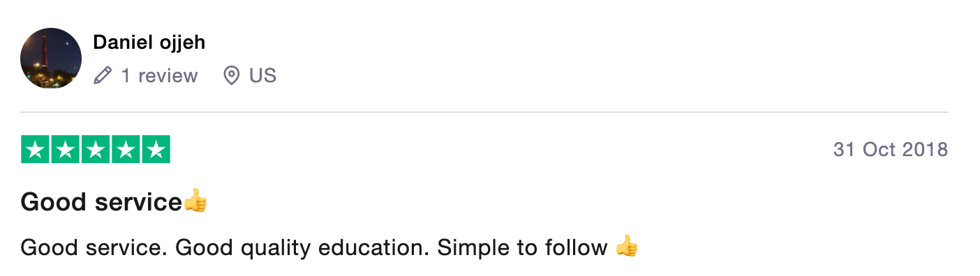
Task: Click the reviewer name Daniel ojjeh
Action: [x=149, y=43]
